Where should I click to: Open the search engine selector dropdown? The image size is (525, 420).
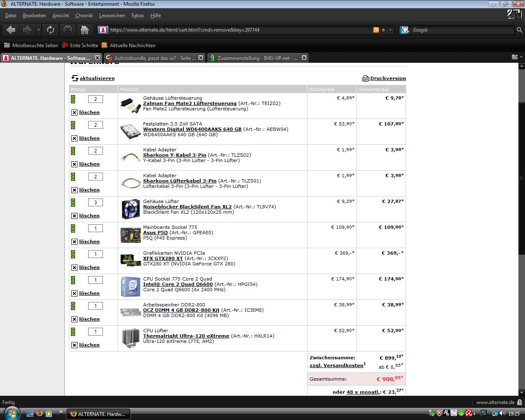click(x=405, y=30)
